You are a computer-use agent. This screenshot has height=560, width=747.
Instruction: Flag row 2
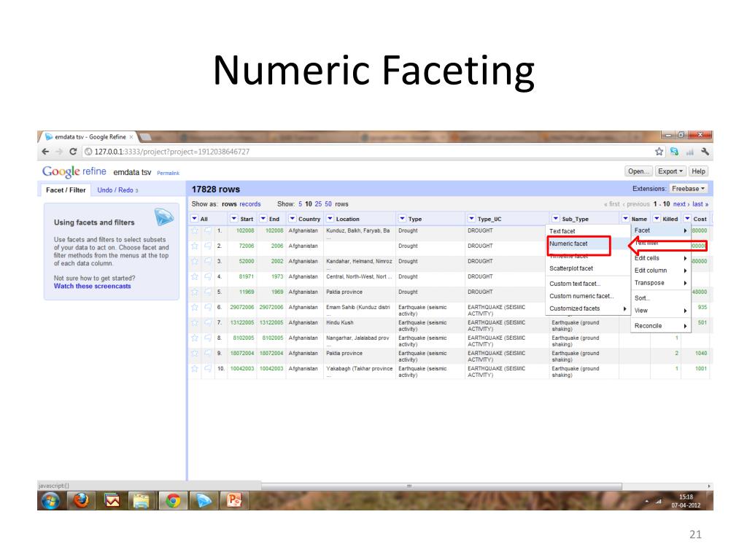pyautogui.click(x=208, y=246)
